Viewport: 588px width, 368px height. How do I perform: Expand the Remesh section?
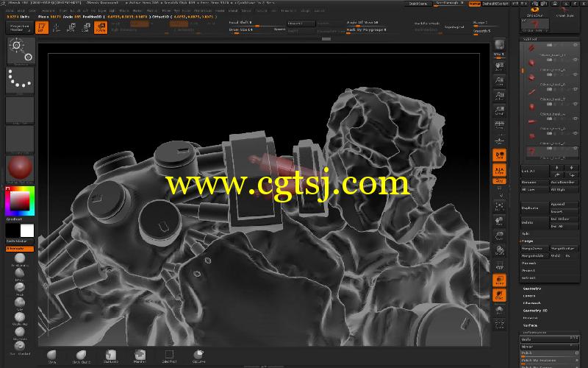click(529, 263)
